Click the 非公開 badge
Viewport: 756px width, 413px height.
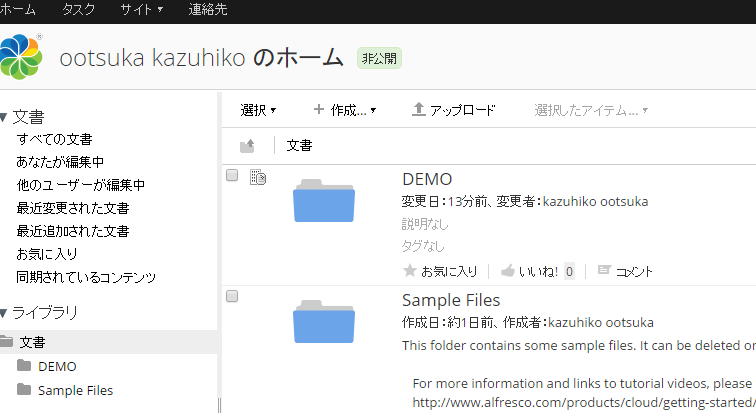(379, 58)
